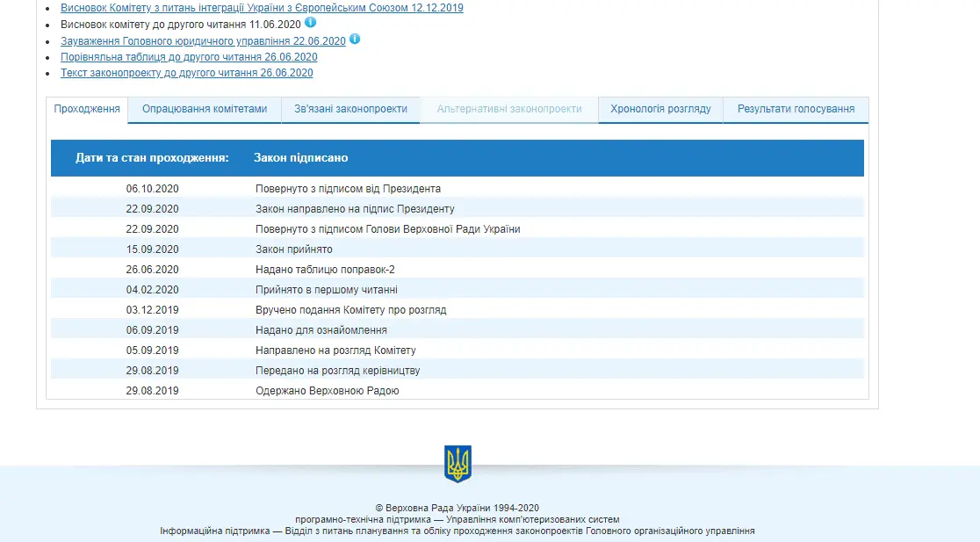The image size is (980, 542).
Task: Open Порівняльна таблиця до другого читання link
Action: 189,57
